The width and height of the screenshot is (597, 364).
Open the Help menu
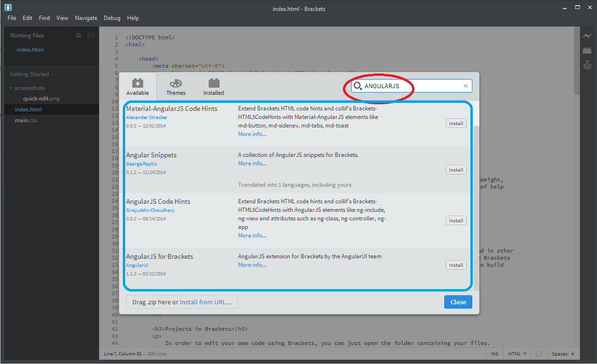[x=133, y=18]
